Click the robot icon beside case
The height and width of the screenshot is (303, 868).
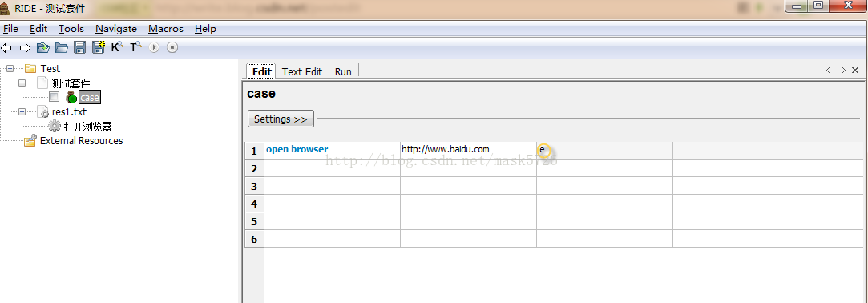point(71,98)
